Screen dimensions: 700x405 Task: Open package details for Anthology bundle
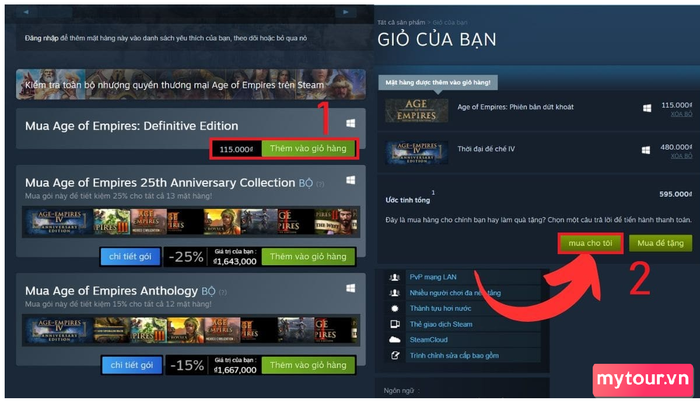131,365
